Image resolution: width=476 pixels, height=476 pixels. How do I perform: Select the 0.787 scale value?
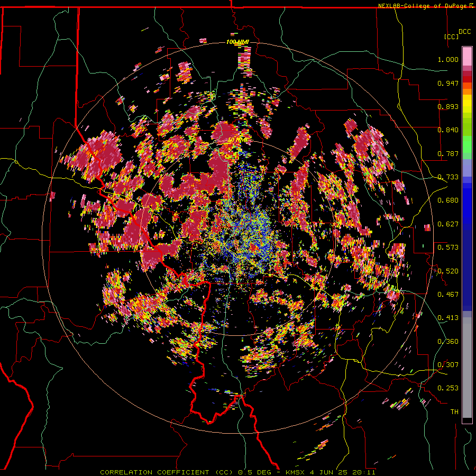pyautogui.click(x=448, y=153)
